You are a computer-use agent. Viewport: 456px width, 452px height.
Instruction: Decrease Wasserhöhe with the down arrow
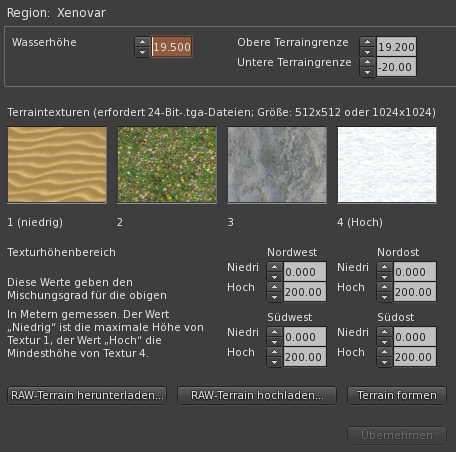point(142,52)
